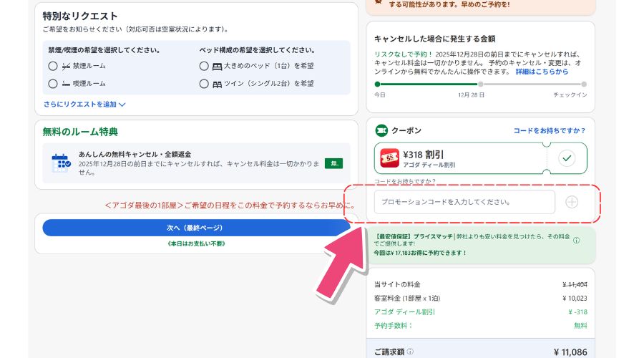Click the plus icon to apply promo code
The height and width of the screenshot is (358, 644).
pos(572,202)
